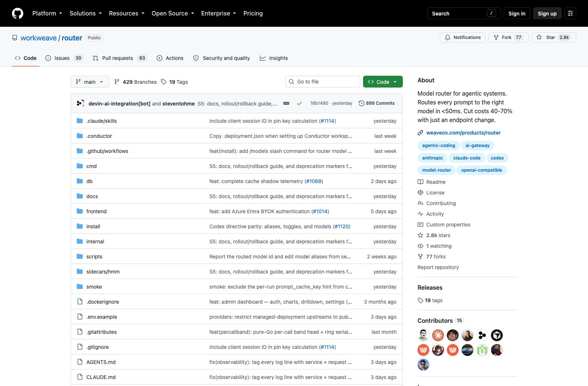
Task: Open the Contributors 15 heading link
Action: 441,321
